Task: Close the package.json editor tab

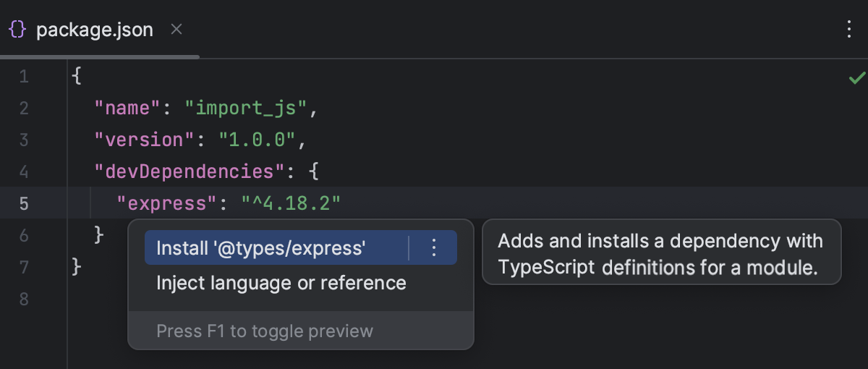Action: [x=176, y=30]
